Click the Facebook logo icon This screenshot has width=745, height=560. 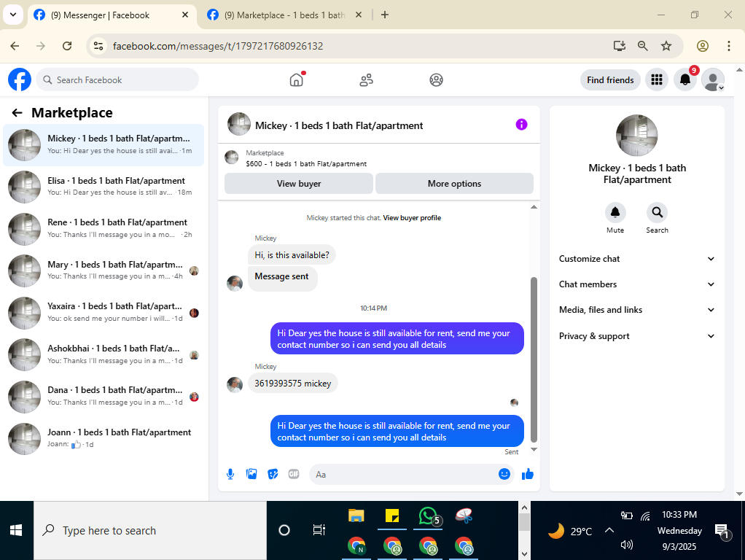pyautogui.click(x=20, y=80)
